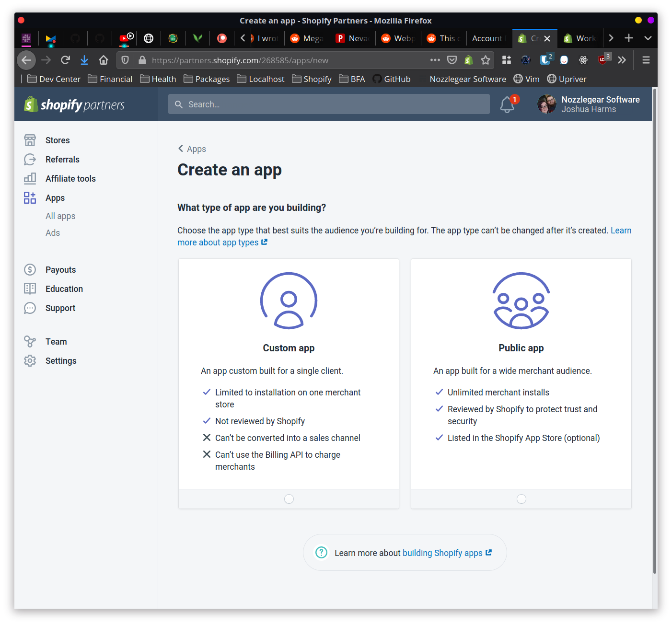Select the Custom app radio button
Viewport: 672px width, 625px height.
(x=289, y=499)
